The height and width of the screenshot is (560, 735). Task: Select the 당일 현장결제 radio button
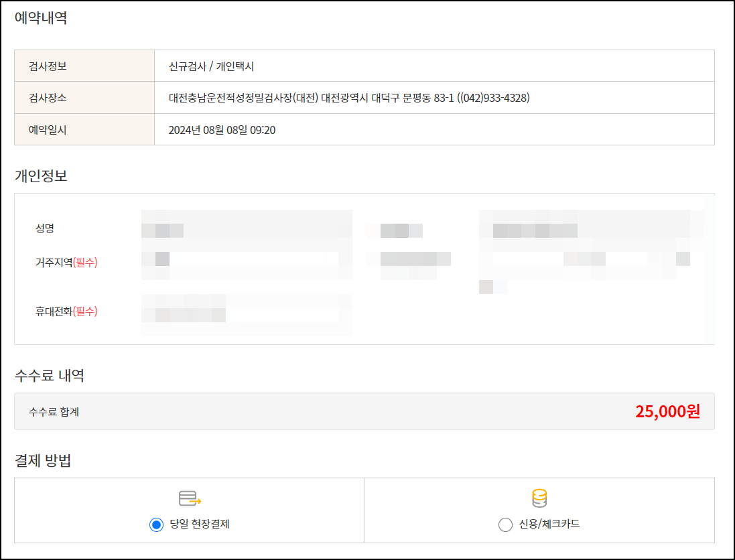coord(156,524)
